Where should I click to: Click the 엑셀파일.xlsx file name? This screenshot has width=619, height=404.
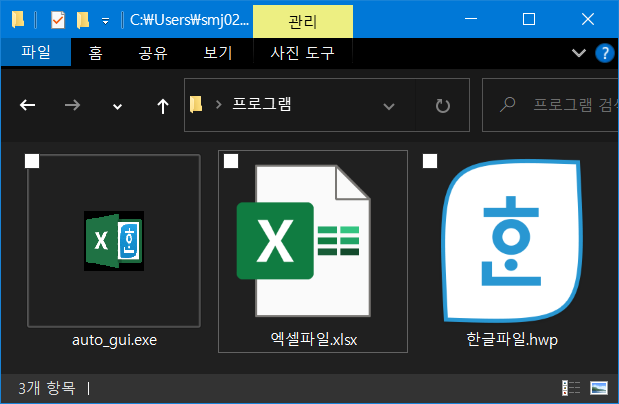click(314, 339)
